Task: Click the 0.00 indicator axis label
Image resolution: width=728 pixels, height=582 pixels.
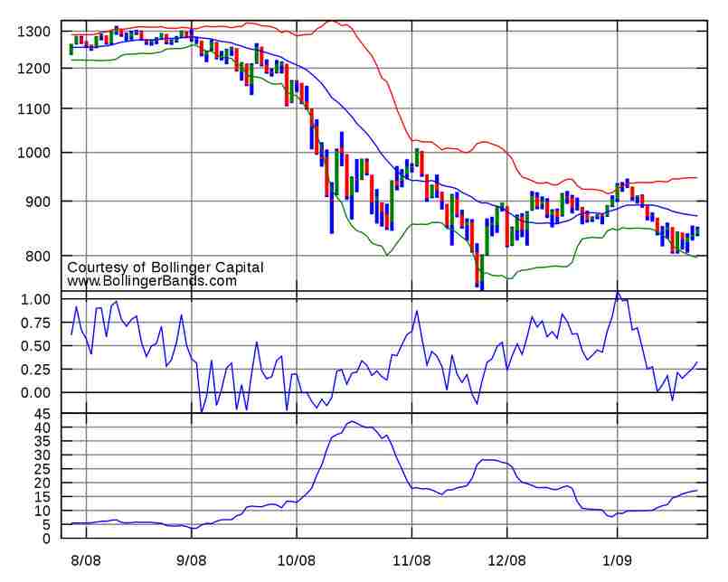Action: point(35,392)
